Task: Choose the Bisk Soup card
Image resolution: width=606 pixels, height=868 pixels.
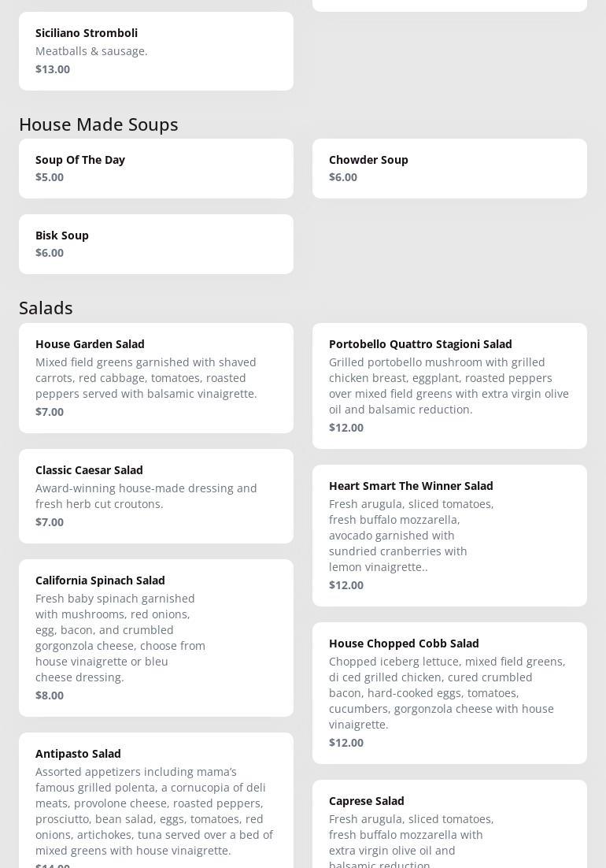Action: pyautogui.click(x=156, y=243)
